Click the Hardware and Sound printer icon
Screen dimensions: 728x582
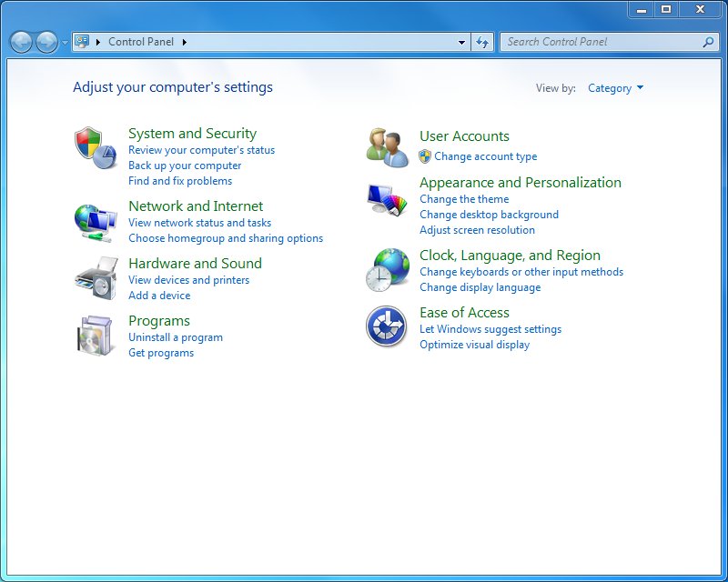coord(96,278)
